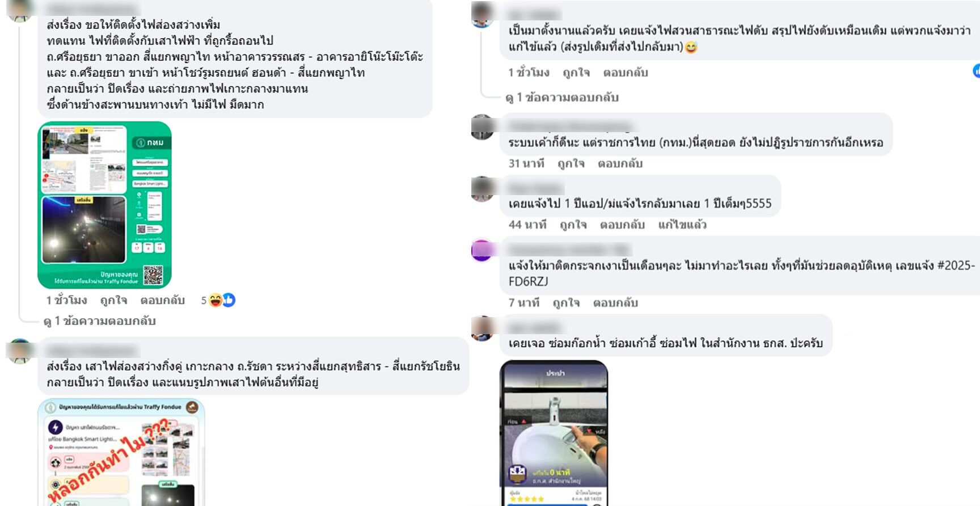Click avatar of the ธกส. faucet comment
The width and height of the screenshot is (980, 506).
(482, 328)
